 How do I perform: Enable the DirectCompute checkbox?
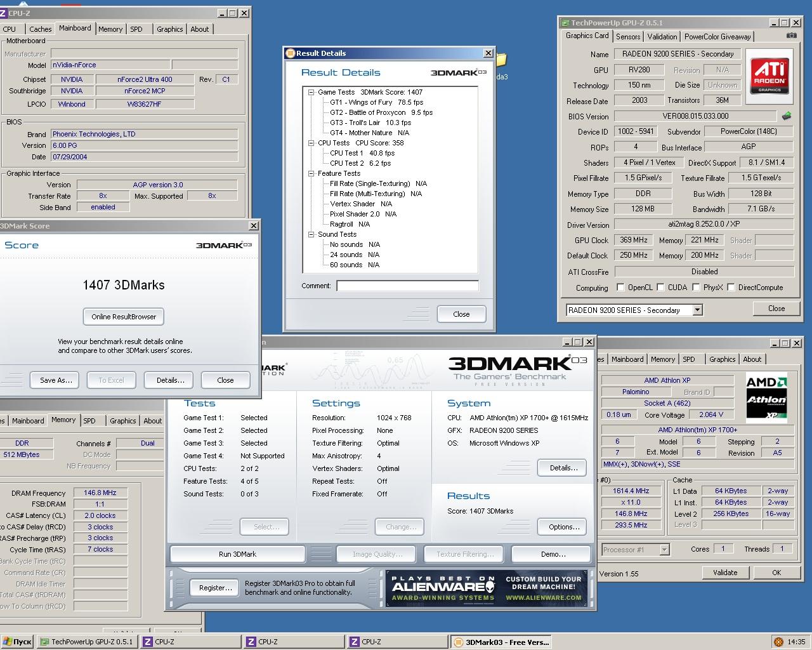(x=731, y=288)
